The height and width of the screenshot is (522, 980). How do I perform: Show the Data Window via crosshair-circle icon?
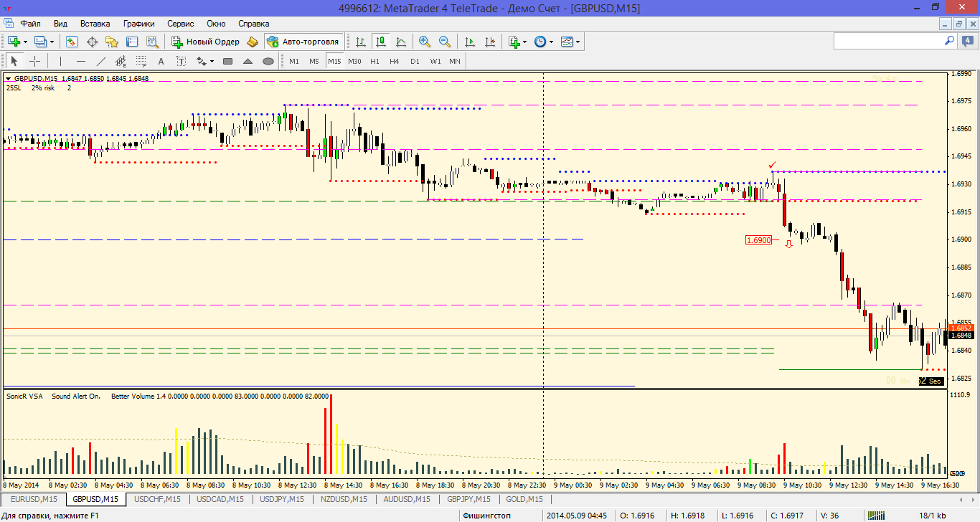[92, 42]
